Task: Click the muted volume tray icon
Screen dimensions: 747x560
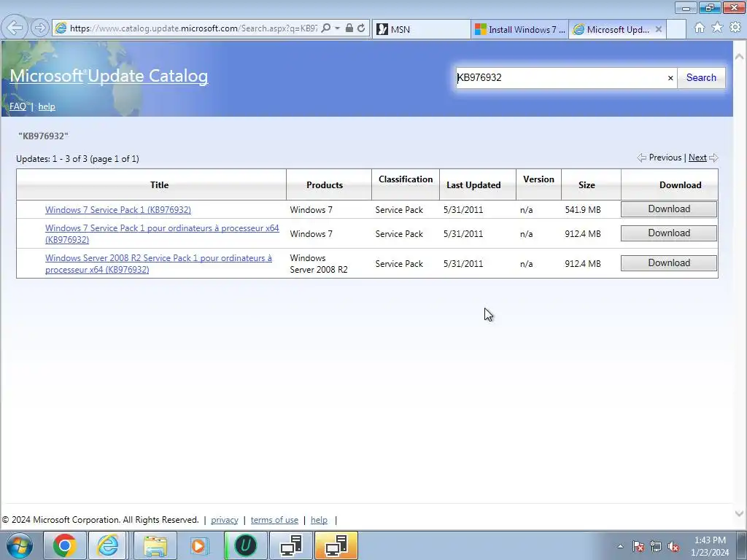Action: point(673,547)
